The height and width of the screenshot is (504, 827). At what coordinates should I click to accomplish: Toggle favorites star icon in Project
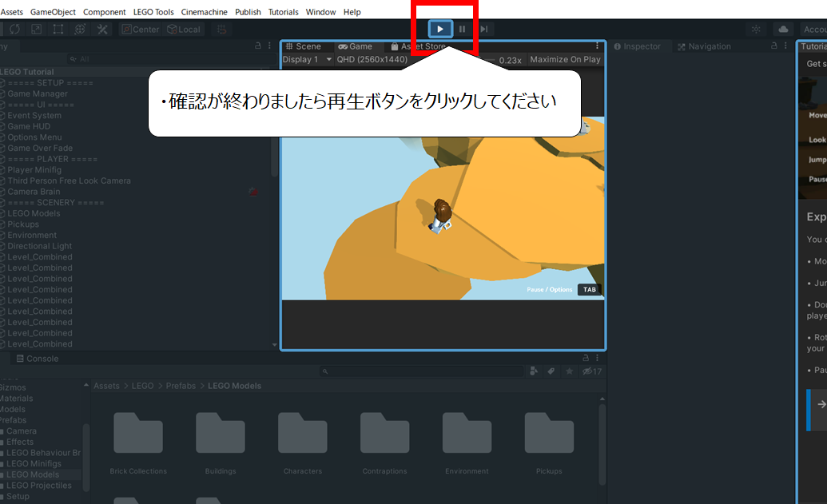click(569, 371)
